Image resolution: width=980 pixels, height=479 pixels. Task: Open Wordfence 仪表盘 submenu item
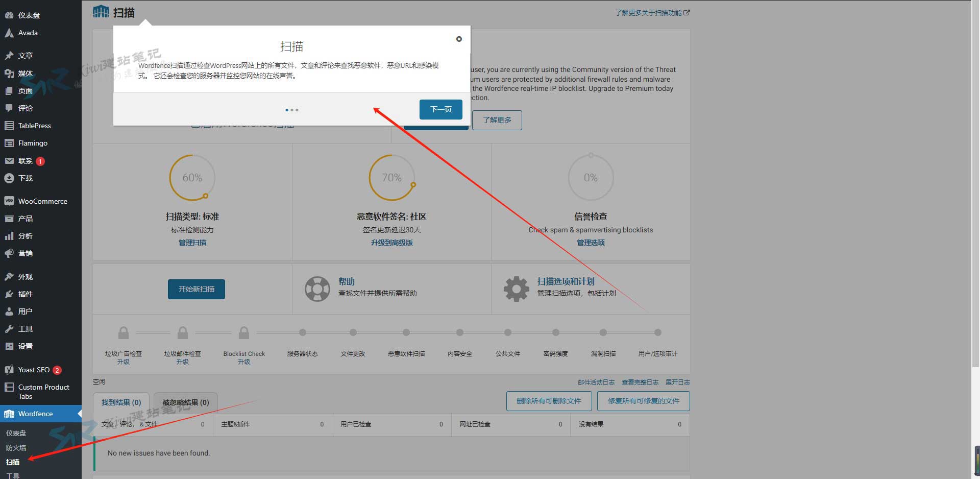point(16,433)
